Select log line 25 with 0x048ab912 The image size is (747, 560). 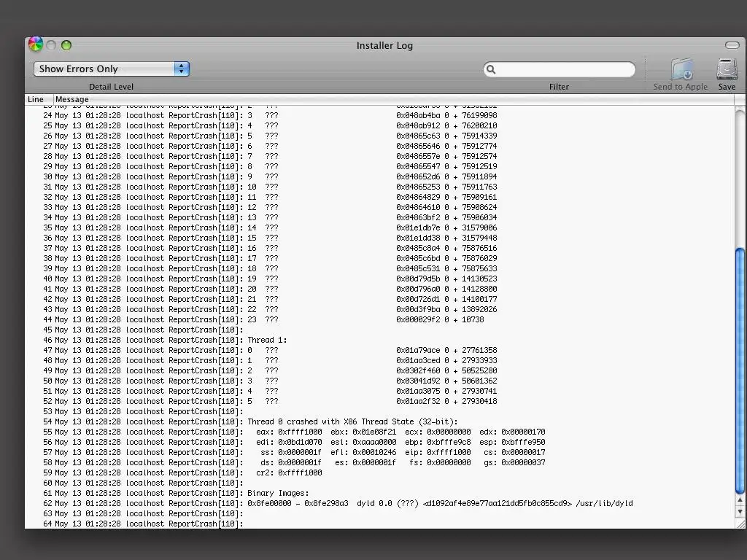coord(379,125)
